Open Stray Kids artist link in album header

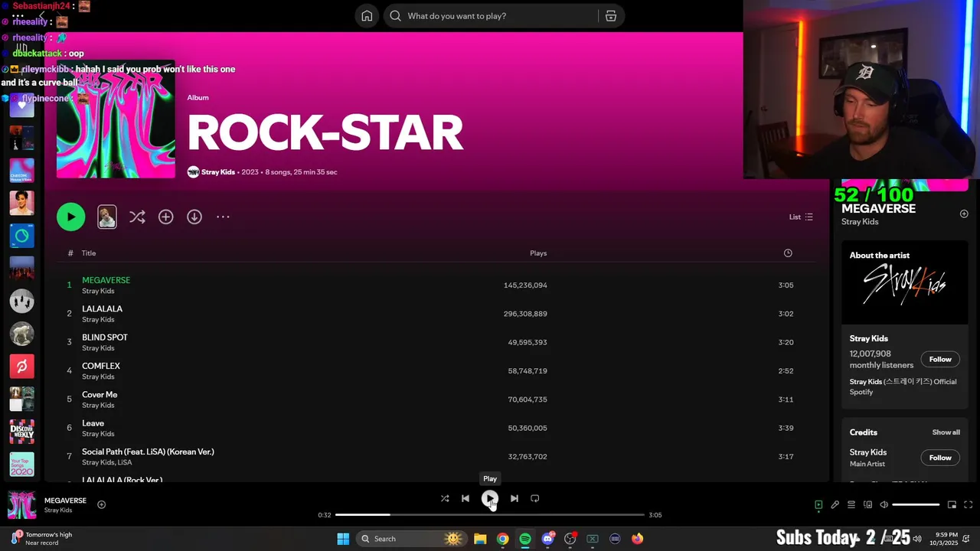coord(218,172)
